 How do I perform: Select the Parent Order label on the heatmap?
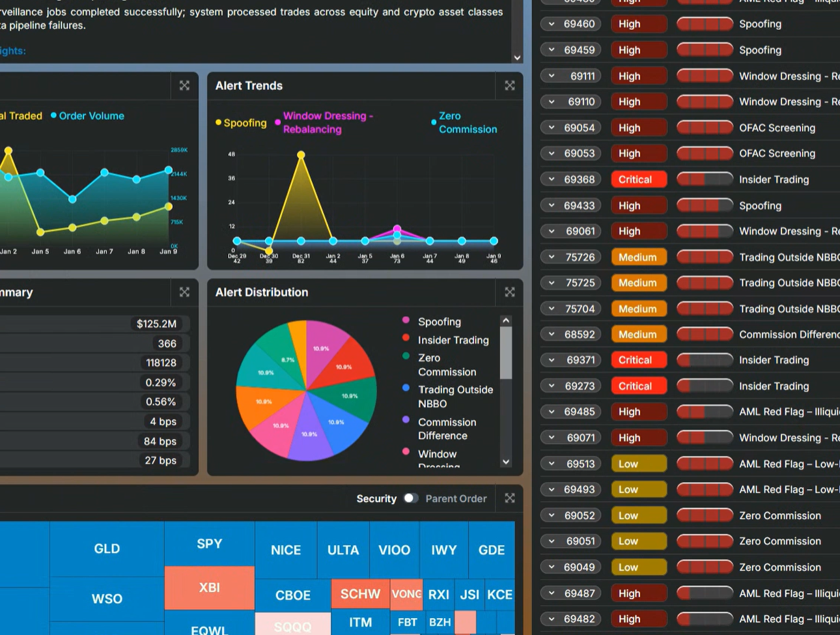coord(456,498)
